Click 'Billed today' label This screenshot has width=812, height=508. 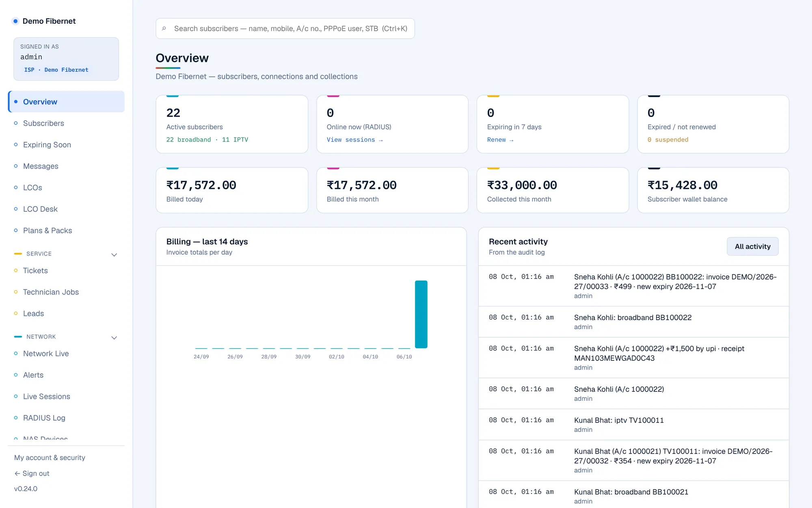[x=184, y=199]
